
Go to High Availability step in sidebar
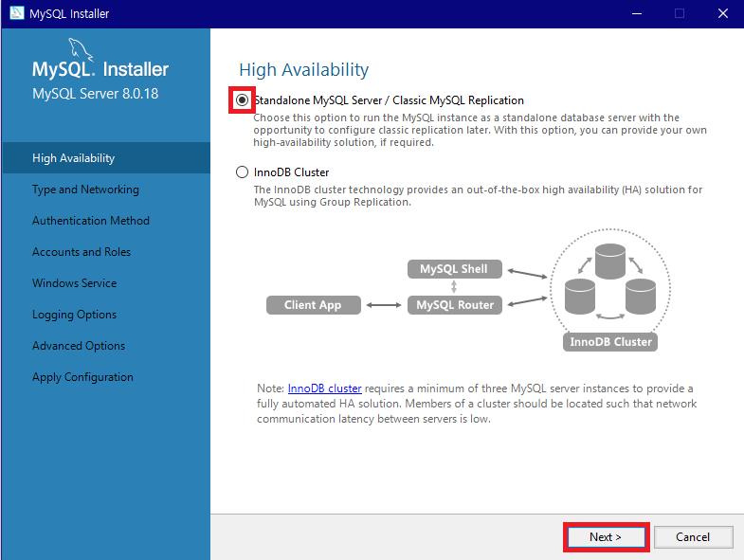[x=106, y=158]
